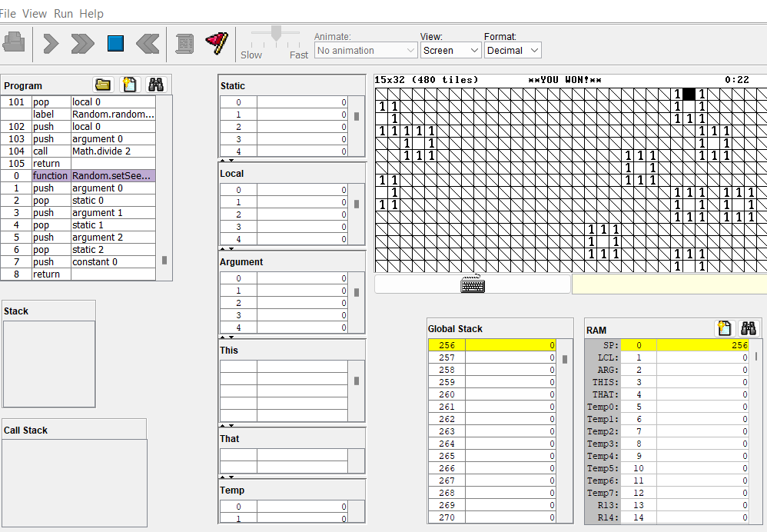The height and width of the screenshot is (532, 767).
Task: Clear RAM using the new-file icon
Action: coord(725,328)
